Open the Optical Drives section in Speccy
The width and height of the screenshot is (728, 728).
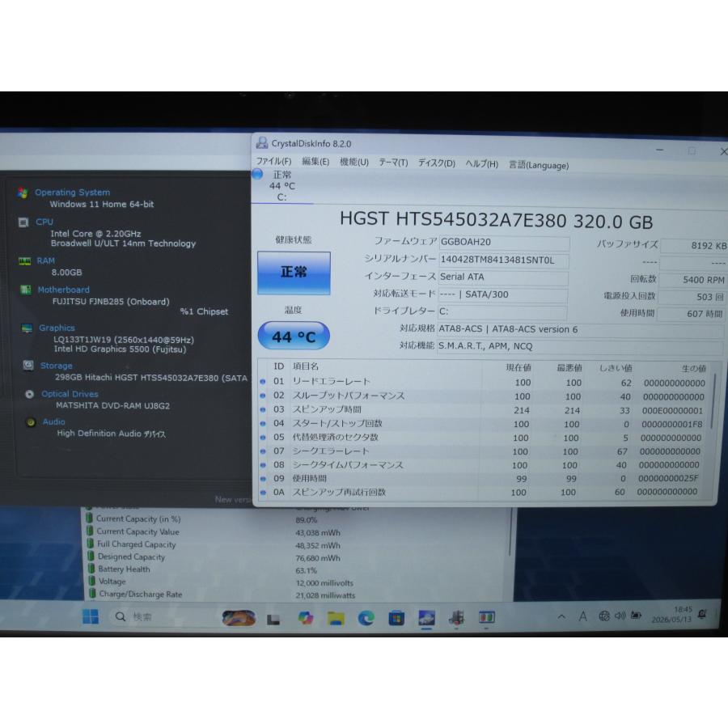[x=70, y=394]
